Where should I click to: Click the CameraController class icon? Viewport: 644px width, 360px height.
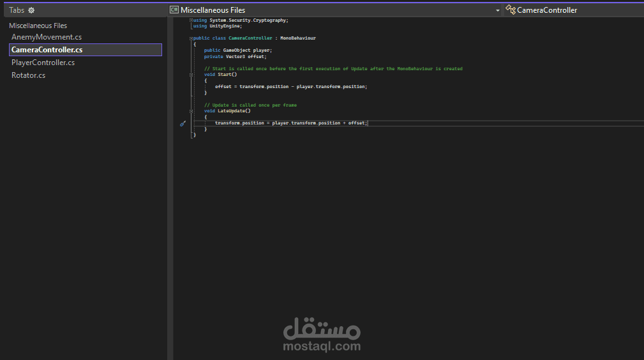(511, 10)
